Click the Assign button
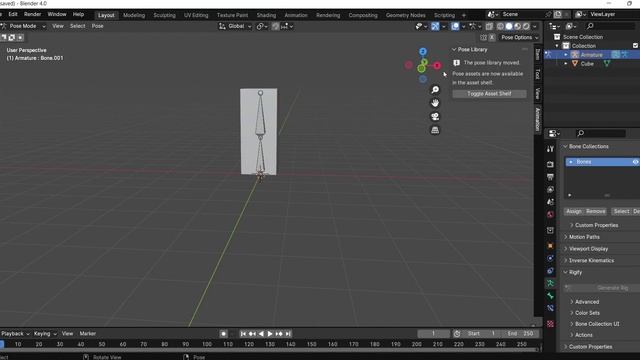640x360 pixels. (574, 211)
